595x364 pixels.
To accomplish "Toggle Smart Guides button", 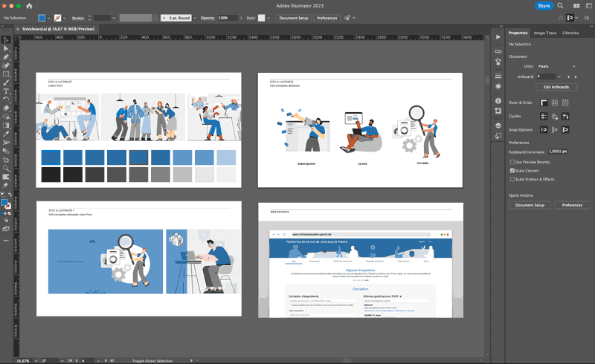I will (565, 116).
